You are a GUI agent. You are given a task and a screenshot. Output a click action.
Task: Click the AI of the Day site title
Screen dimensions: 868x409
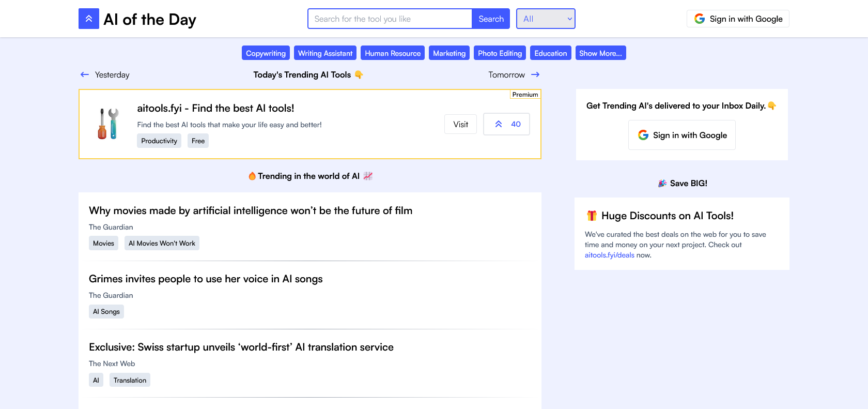pyautogui.click(x=150, y=19)
